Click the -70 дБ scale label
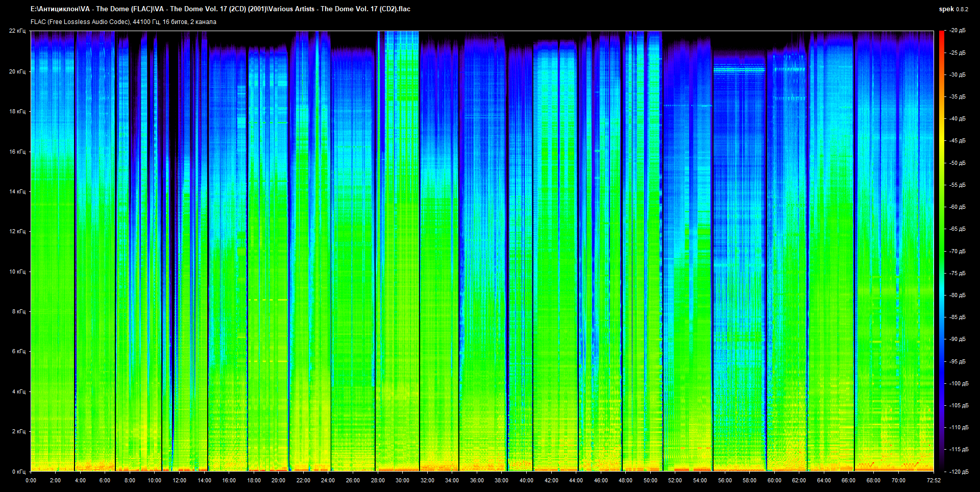The height and width of the screenshot is (492, 980). [x=958, y=251]
